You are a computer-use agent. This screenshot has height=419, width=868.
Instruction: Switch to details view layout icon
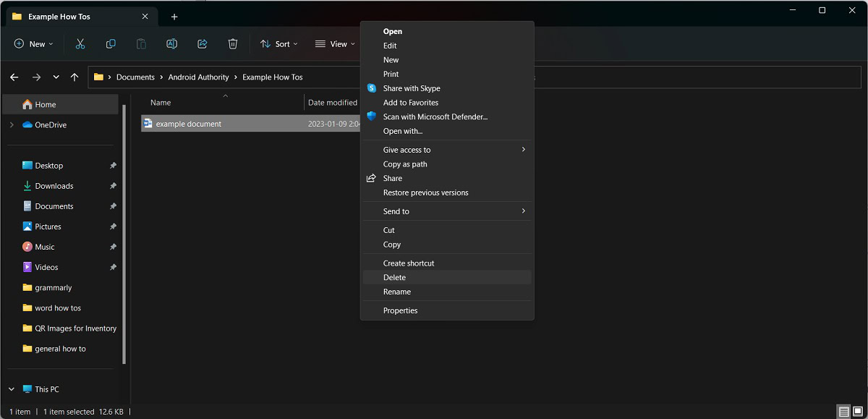pos(843,412)
